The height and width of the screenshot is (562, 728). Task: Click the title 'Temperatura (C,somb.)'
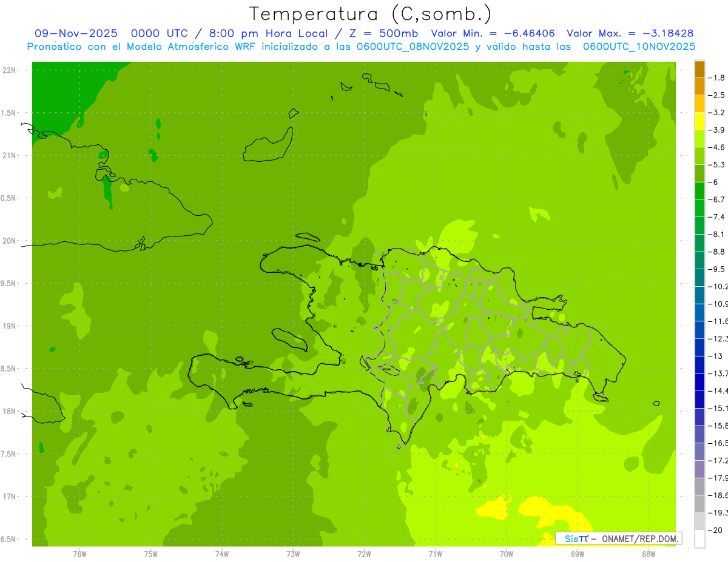tap(371, 15)
